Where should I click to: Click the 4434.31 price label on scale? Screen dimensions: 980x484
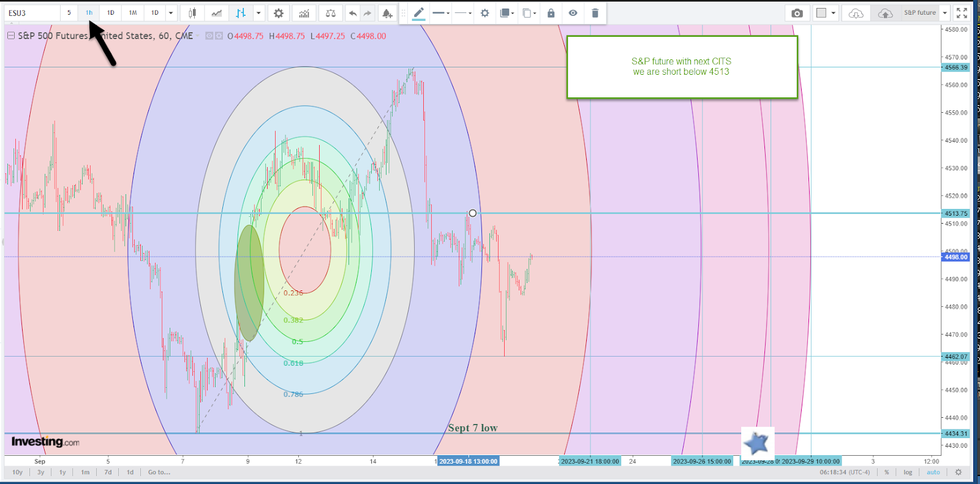tap(956, 434)
